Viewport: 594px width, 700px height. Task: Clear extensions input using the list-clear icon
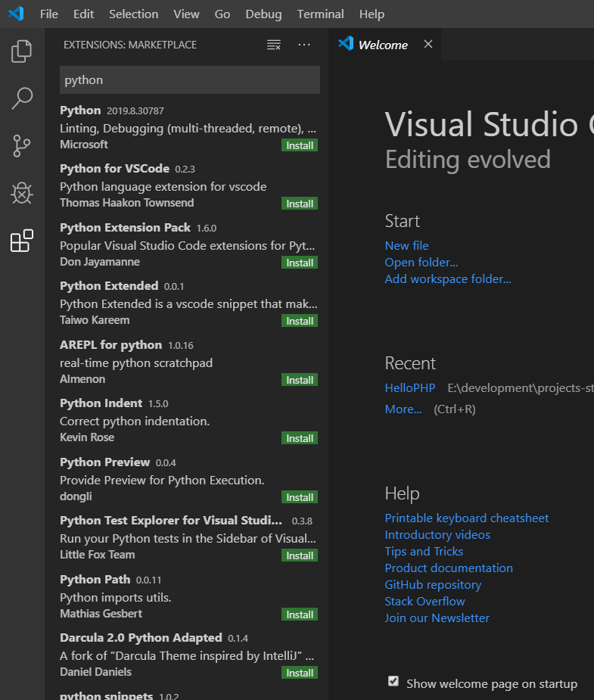[274, 45]
